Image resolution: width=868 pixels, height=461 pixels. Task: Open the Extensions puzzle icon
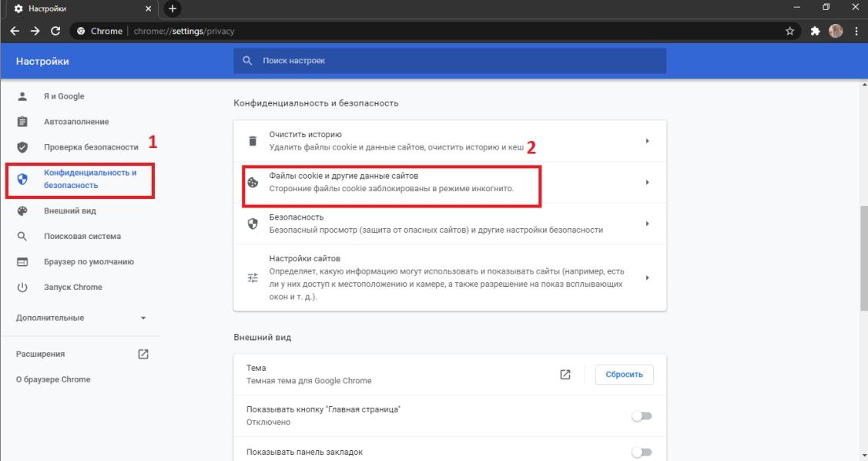pyautogui.click(x=815, y=31)
